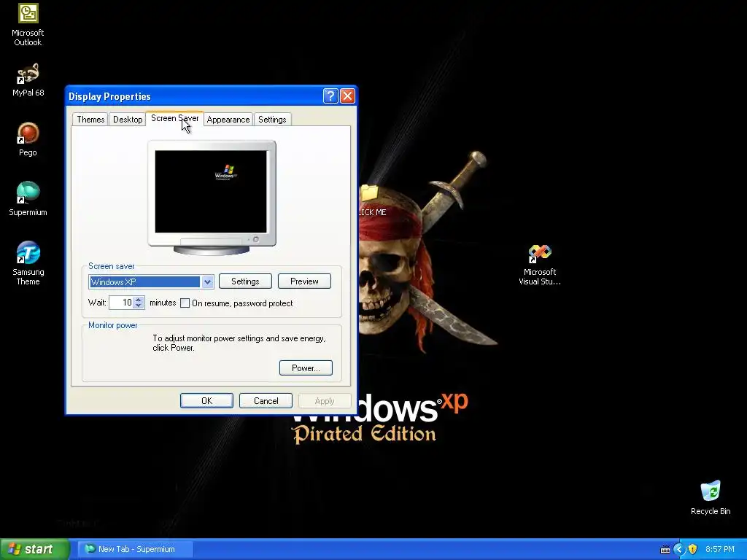This screenshot has height=560, width=747.
Task: Switch to the Appearance tab
Action: 228,120
